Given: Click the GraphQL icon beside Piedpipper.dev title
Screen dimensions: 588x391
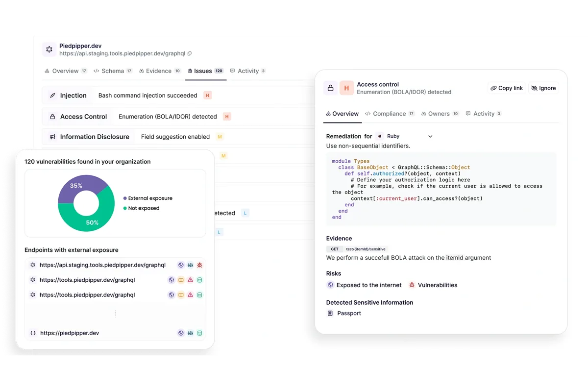Looking at the screenshot, I should (x=49, y=49).
